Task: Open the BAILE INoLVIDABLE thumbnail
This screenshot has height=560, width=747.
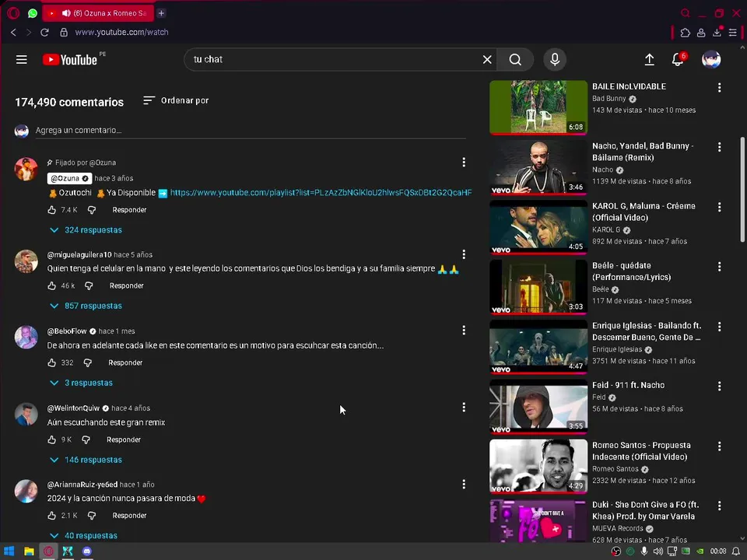Action: pos(538,107)
